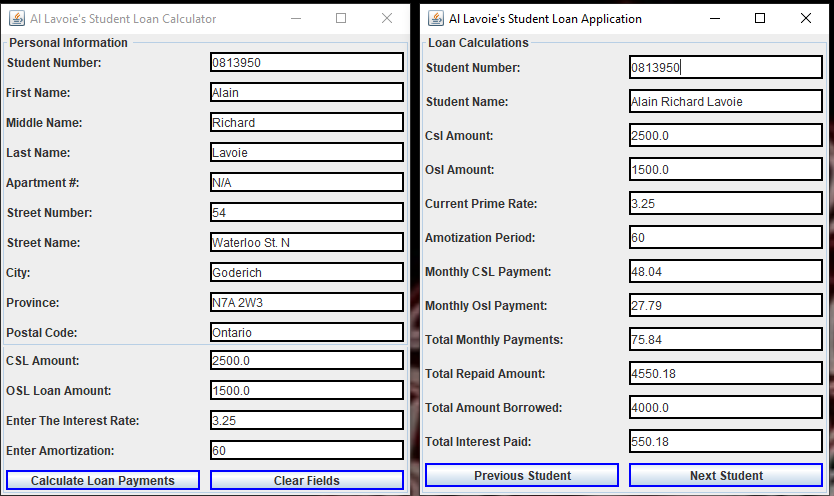Select Osl Amount field in Application window
The image size is (834, 496).
click(726, 170)
